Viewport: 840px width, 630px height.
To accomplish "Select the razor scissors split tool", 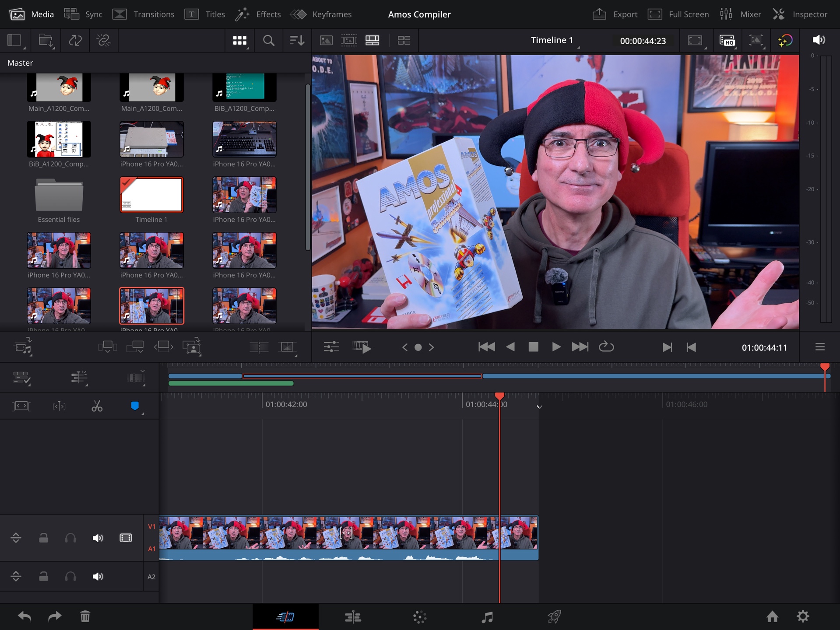I will pos(97,406).
